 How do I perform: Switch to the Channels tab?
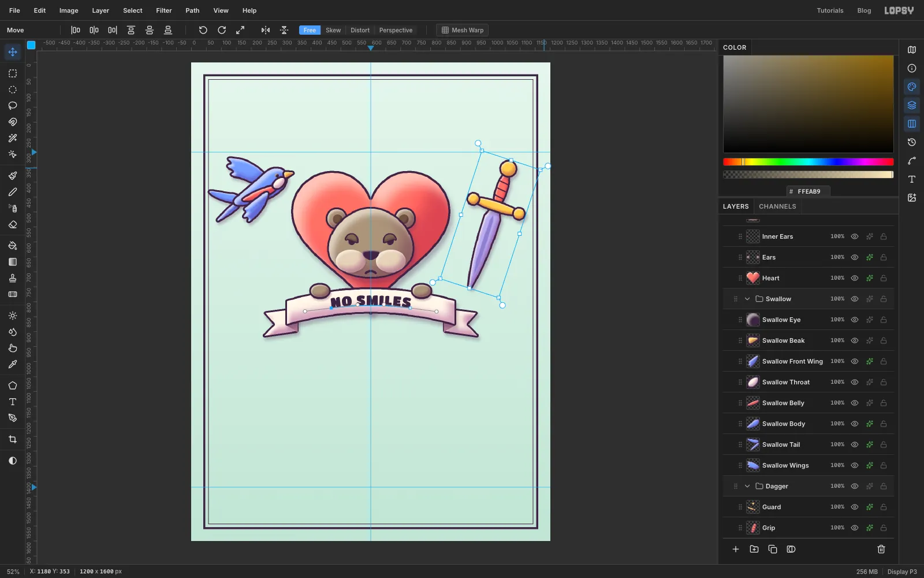pyautogui.click(x=777, y=206)
